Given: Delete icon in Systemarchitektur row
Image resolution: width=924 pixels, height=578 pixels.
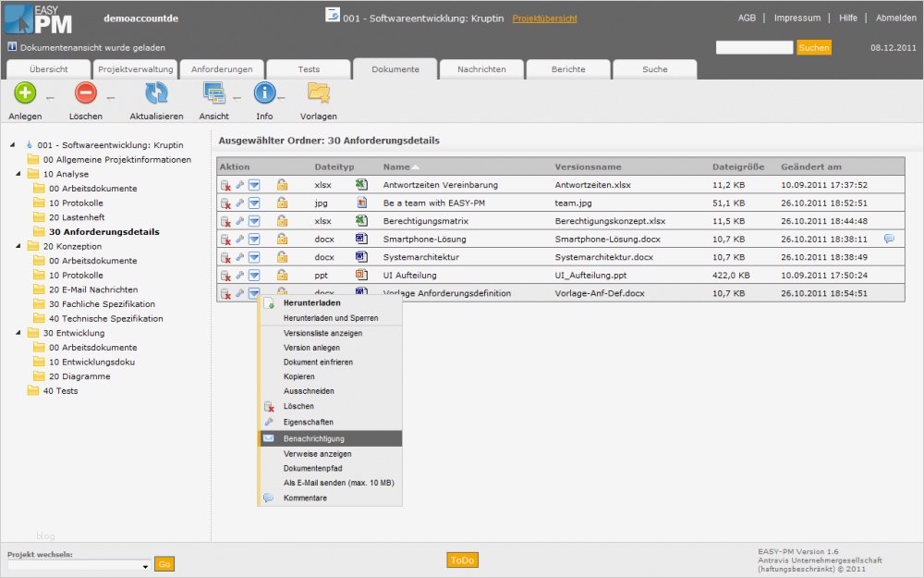Looking at the screenshot, I should tap(225, 258).
